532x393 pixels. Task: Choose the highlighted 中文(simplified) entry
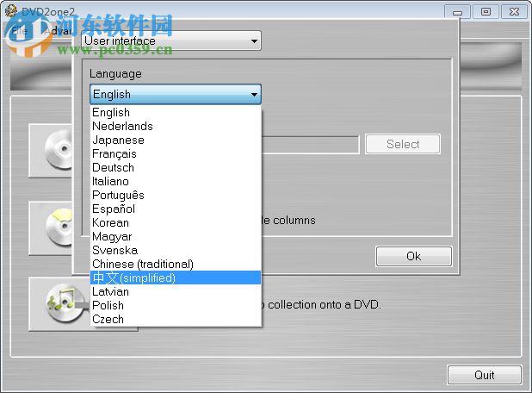point(176,278)
